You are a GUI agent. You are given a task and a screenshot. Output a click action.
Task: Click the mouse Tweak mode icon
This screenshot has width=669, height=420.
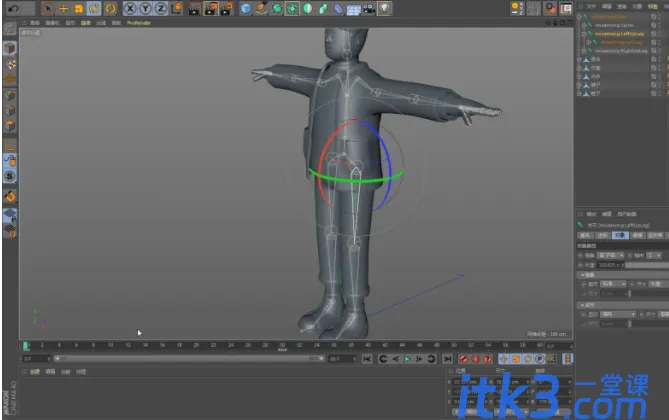coord(10,161)
